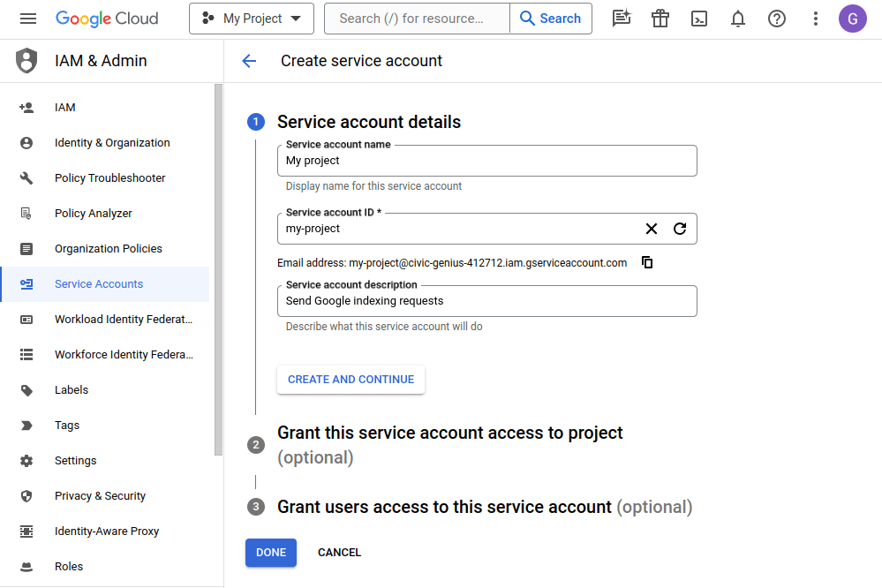Click the Settings gear icon
The height and width of the screenshot is (588, 882).
click(x=26, y=462)
